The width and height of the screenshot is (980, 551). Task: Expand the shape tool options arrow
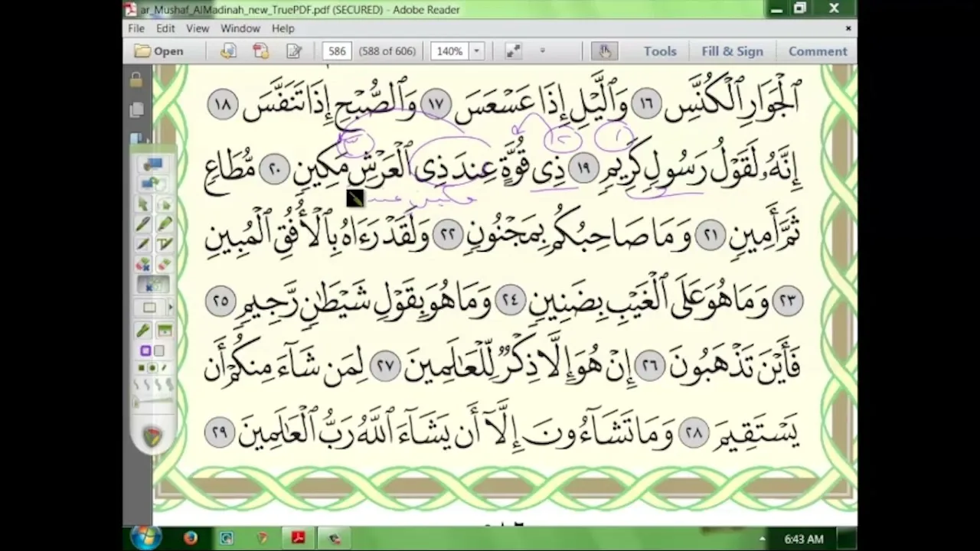click(x=170, y=308)
